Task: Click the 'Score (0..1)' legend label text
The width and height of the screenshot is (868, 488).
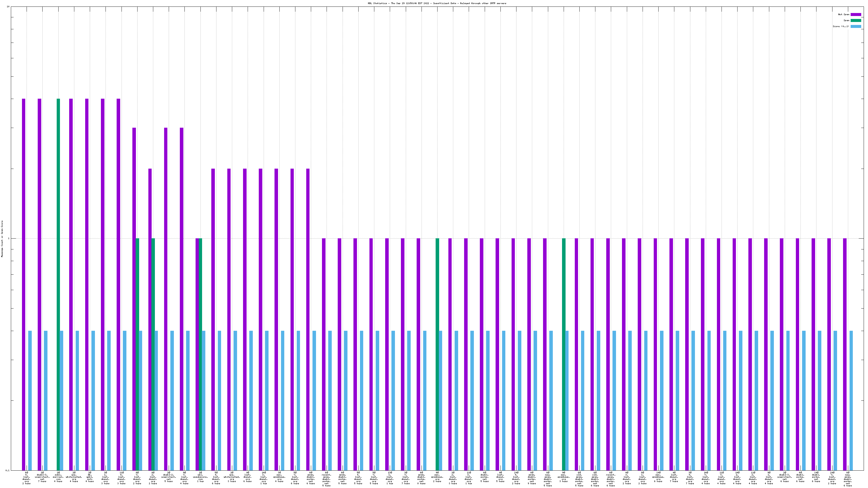Action: tap(841, 26)
